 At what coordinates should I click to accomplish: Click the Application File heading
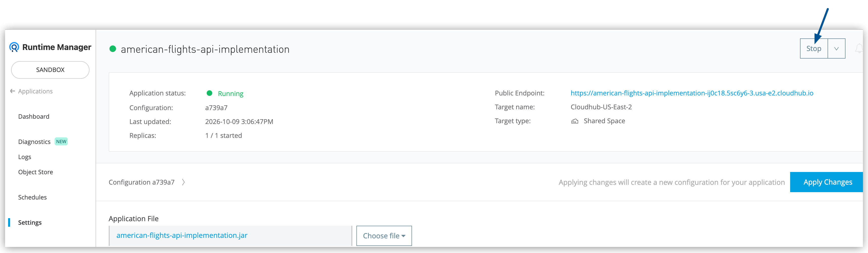click(133, 218)
